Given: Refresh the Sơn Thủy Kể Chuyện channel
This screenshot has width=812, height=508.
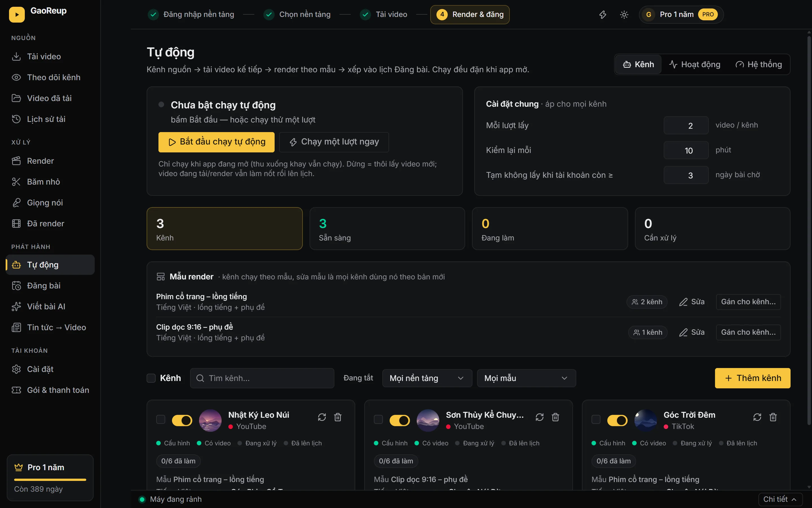Looking at the screenshot, I should 540,417.
